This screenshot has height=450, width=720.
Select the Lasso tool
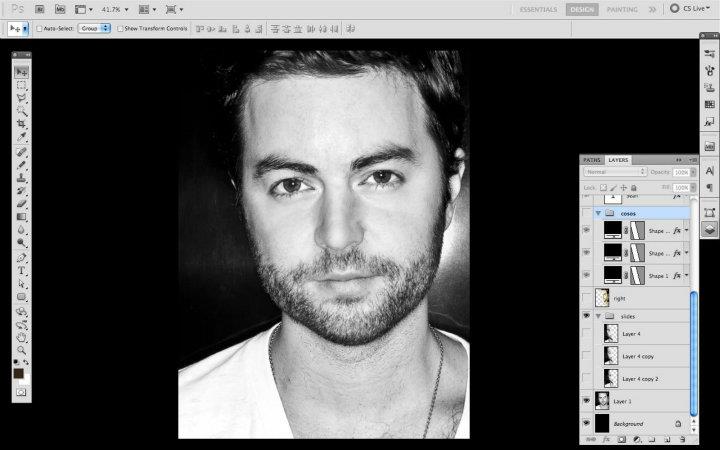coord(21,98)
